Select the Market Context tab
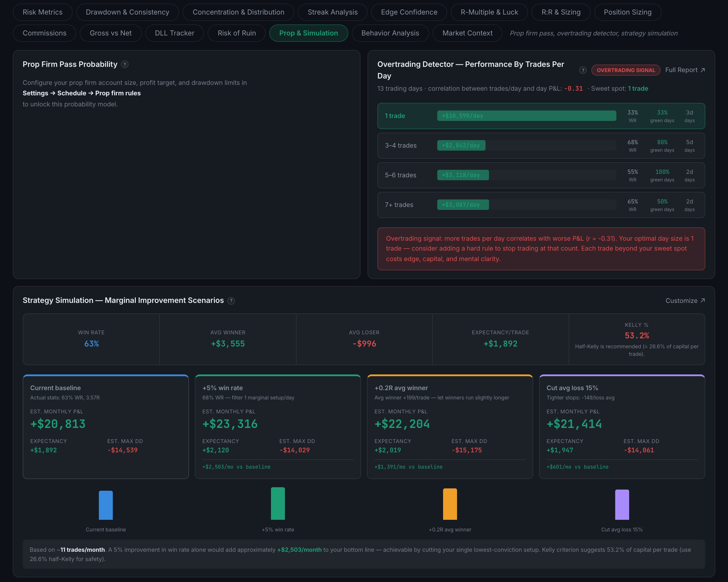The image size is (728, 582). (467, 33)
